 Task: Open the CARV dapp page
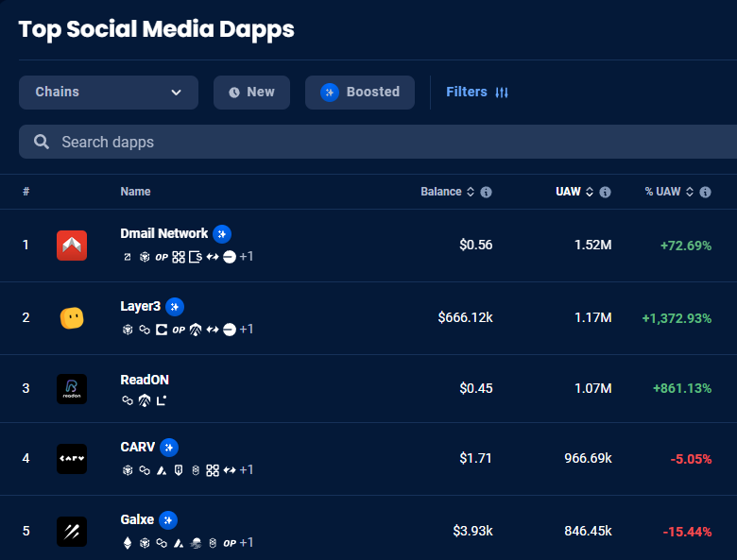[137, 447]
